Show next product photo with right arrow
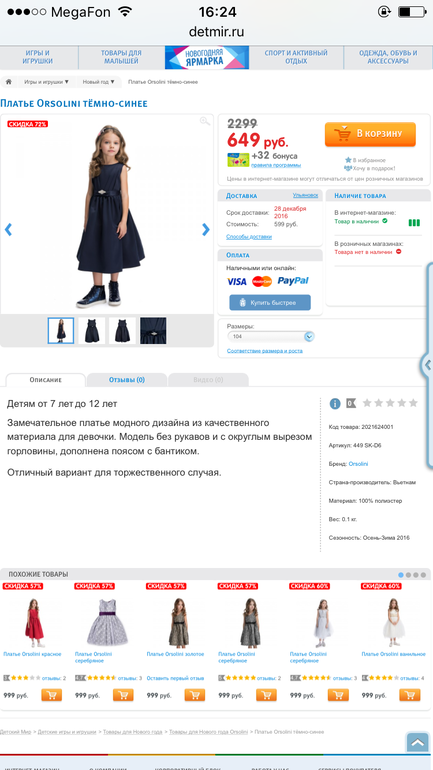The width and height of the screenshot is (433, 770). tap(206, 229)
